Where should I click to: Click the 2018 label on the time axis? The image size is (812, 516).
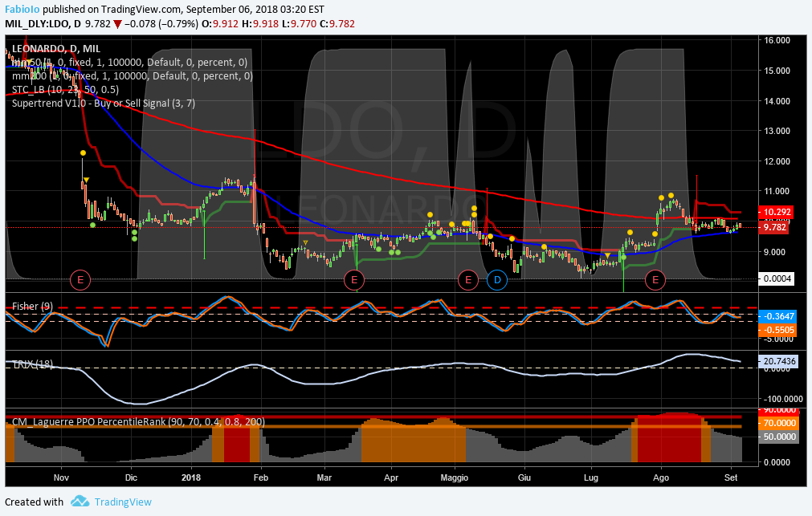[x=192, y=477]
